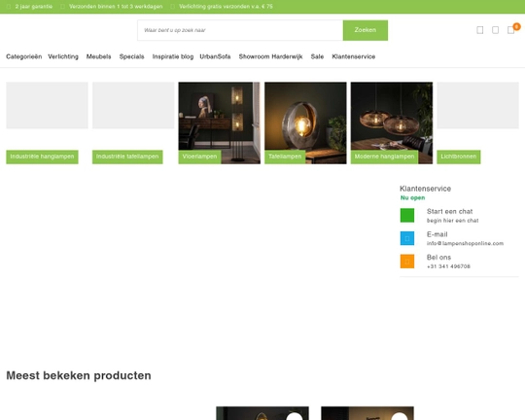Go to Showroom Harderwijk page

click(x=270, y=56)
